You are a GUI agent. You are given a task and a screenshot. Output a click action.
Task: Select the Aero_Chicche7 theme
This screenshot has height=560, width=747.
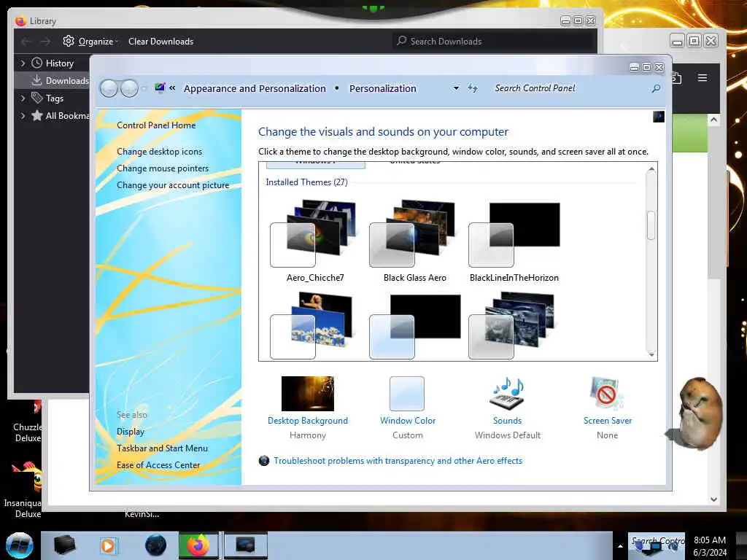(315, 241)
